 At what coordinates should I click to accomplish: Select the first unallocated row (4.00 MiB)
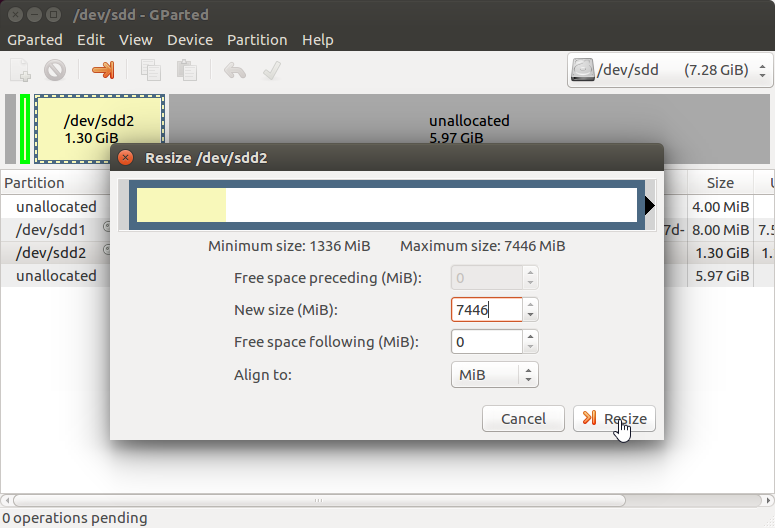(x=54, y=207)
